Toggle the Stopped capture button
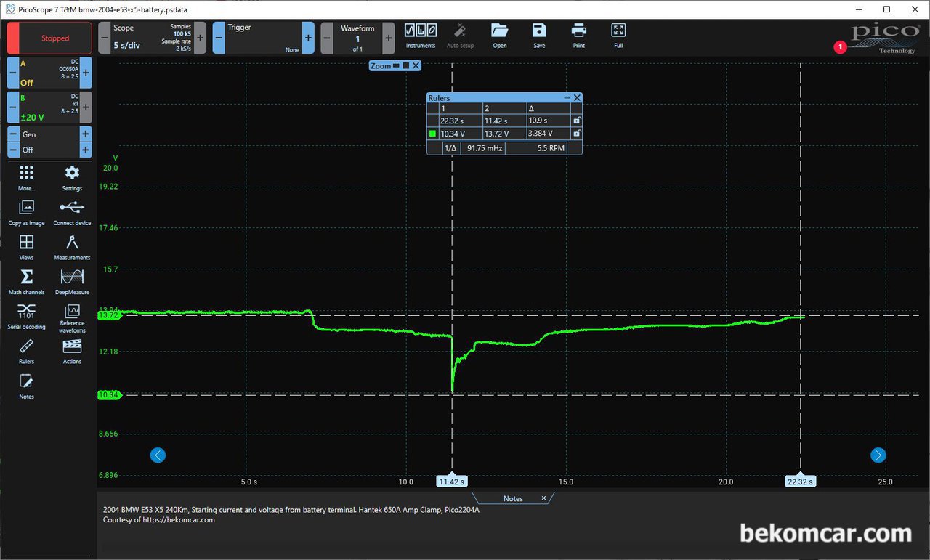The width and height of the screenshot is (930, 560). click(49, 38)
